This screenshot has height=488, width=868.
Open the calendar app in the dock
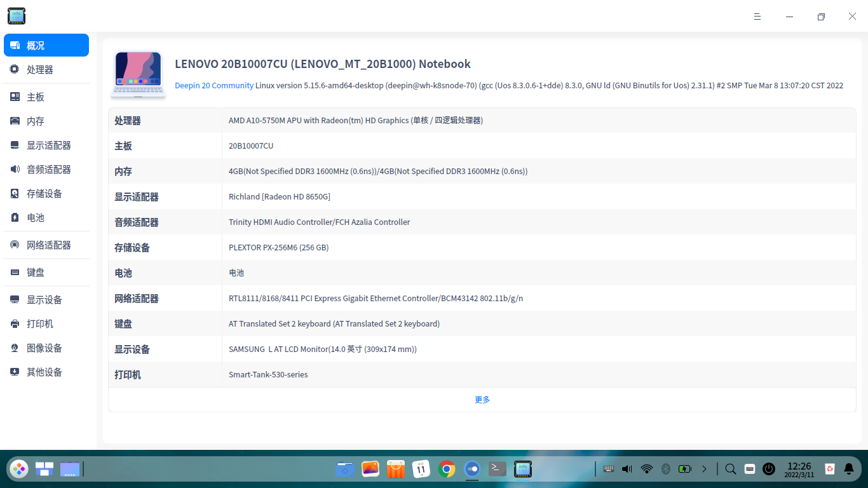point(421,469)
